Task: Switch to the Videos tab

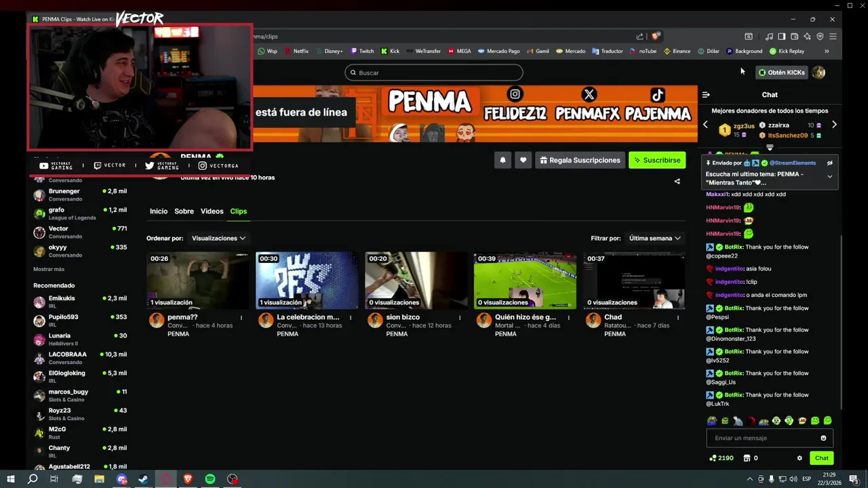Action: click(212, 211)
